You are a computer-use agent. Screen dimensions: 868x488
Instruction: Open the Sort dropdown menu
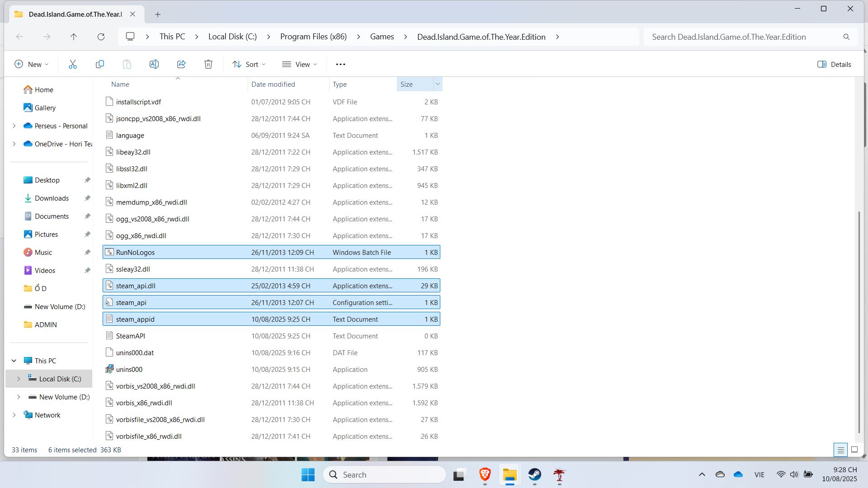point(249,64)
